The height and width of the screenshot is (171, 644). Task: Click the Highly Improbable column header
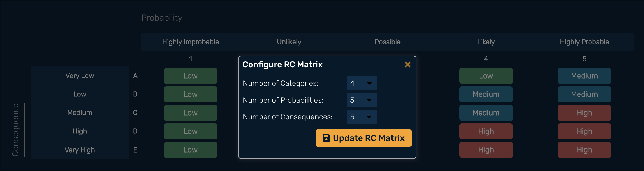(x=191, y=42)
